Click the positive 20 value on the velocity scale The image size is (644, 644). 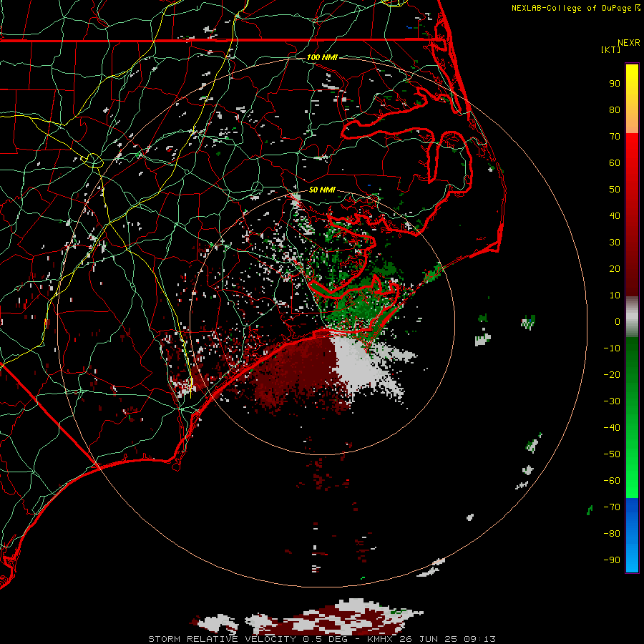[615, 268]
